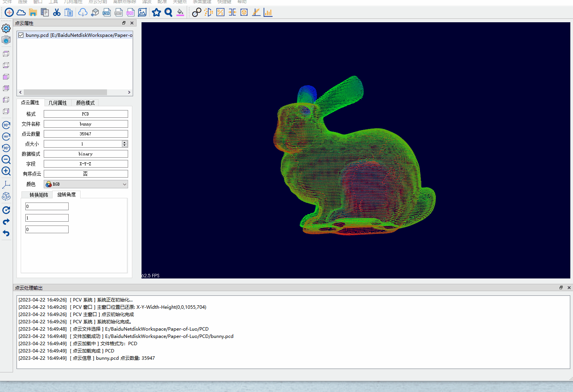Select the cube view with right face purple
Viewport: 573px width, 392px height.
tap(6, 111)
